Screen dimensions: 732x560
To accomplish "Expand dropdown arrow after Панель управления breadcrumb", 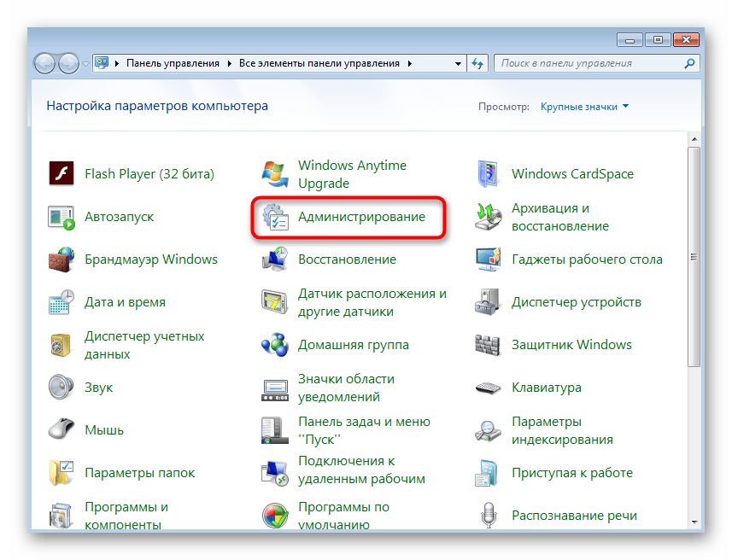I will click(228, 63).
